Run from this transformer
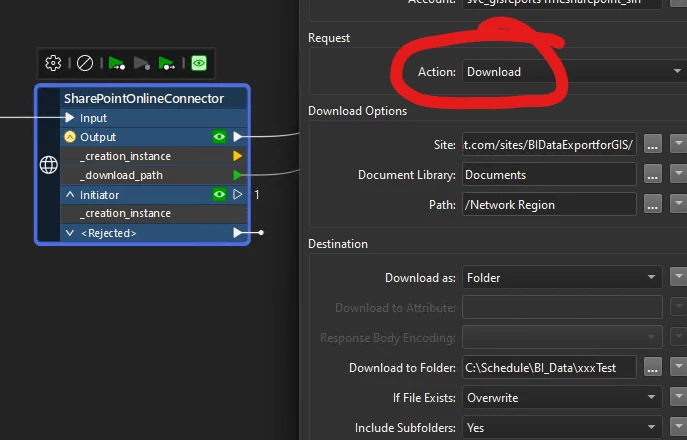The height and width of the screenshot is (440, 687). point(167,64)
